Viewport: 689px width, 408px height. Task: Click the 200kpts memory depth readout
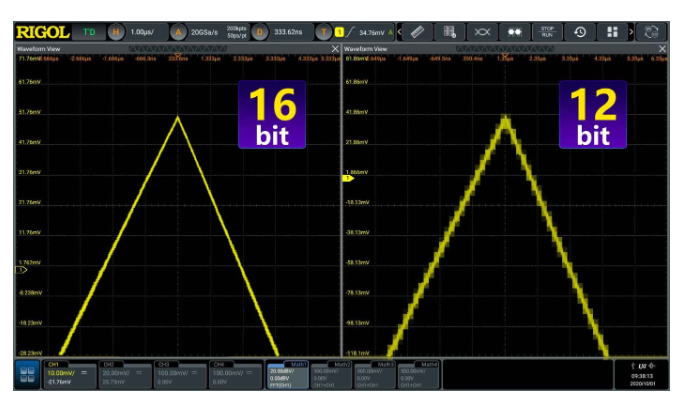pos(236,29)
